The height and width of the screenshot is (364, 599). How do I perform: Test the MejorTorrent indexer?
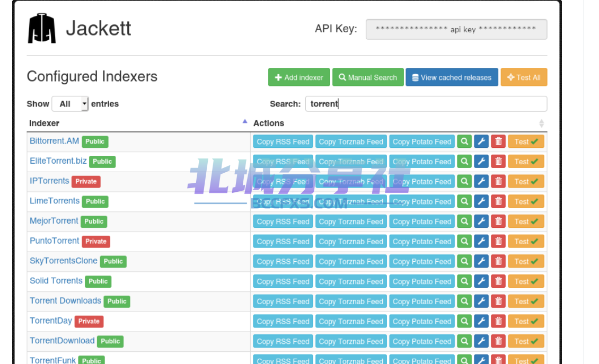click(x=526, y=221)
